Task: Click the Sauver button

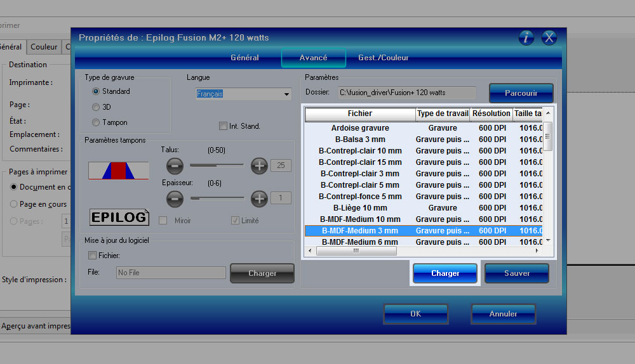Action: click(x=517, y=273)
